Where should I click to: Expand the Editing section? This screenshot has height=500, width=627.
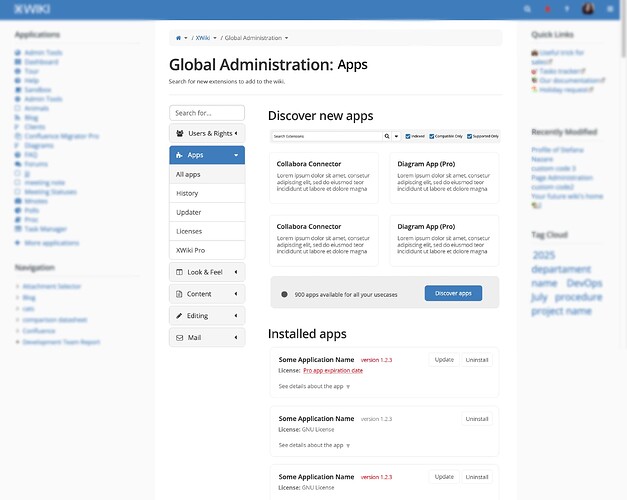[x=236, y=316]
